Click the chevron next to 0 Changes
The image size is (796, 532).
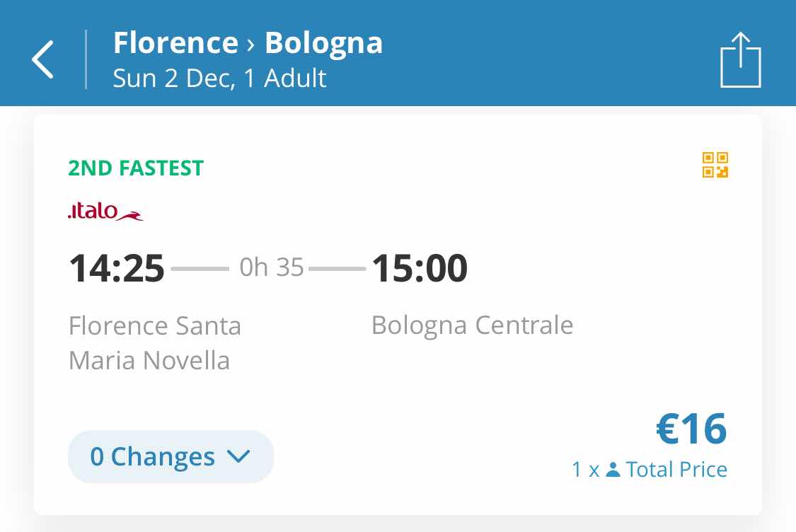point(238,456)
